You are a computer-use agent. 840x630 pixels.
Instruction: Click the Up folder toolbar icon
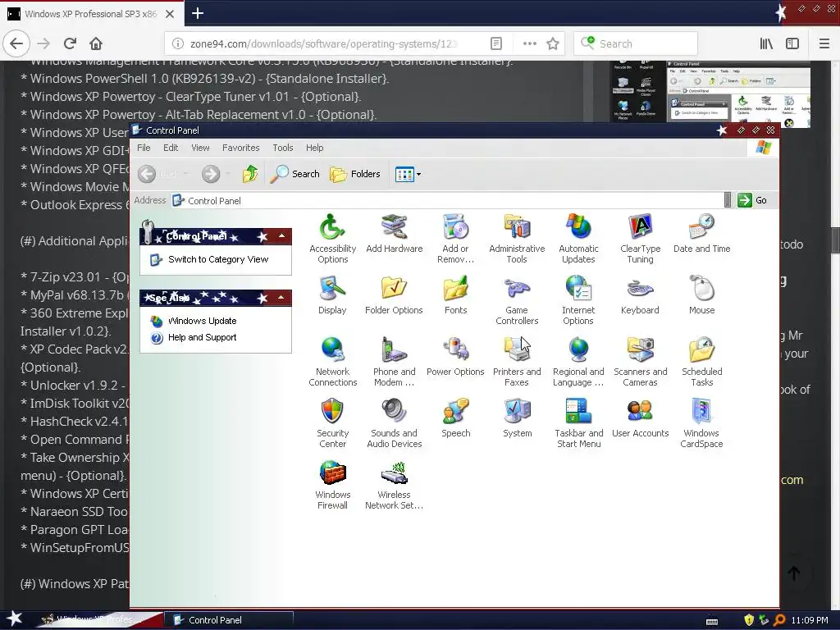(x=249, y=174)
